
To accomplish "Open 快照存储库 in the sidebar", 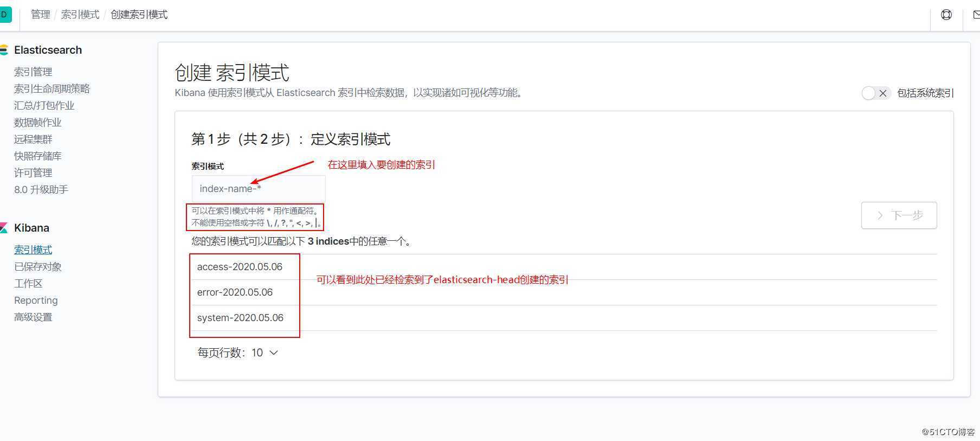I will click(38, 156).
